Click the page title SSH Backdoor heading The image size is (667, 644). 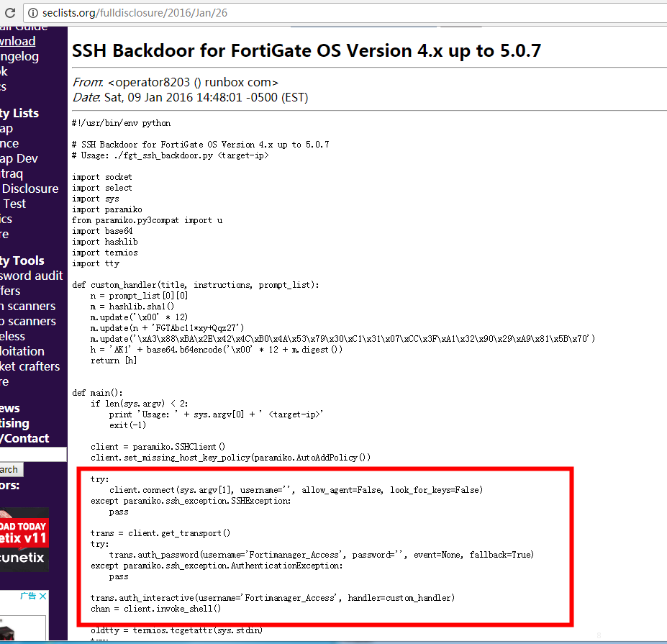coord(307,51)
